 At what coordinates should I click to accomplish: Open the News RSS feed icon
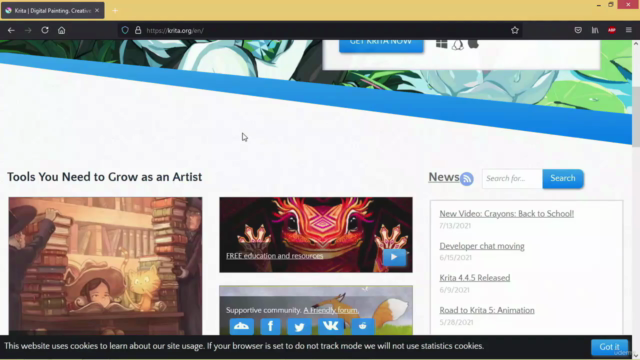(467, 179)
